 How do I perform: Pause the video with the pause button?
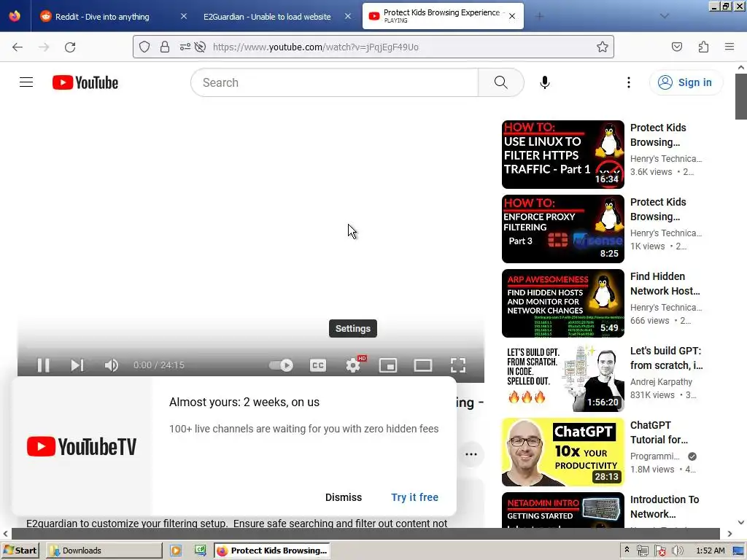tap(43, 365)
